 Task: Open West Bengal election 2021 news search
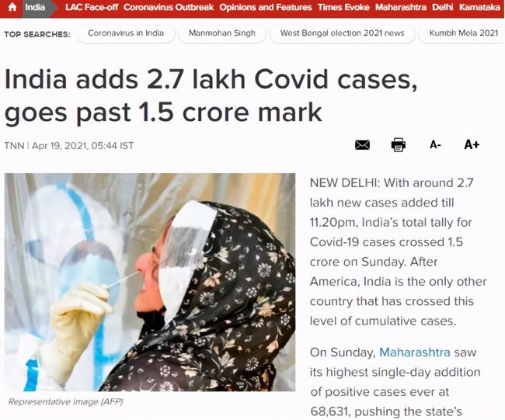pyautogui.click(x=342, y=33)
